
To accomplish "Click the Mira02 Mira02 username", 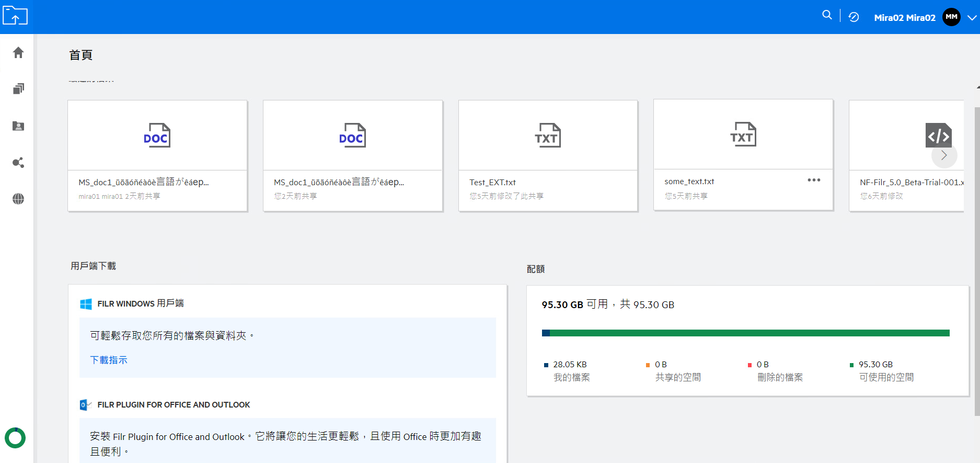I will 905,18.
